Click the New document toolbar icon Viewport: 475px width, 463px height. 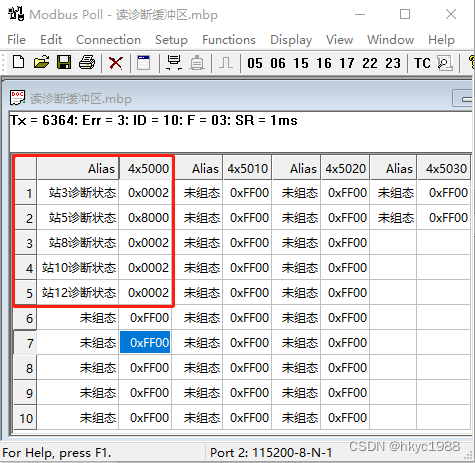(19, 62)
